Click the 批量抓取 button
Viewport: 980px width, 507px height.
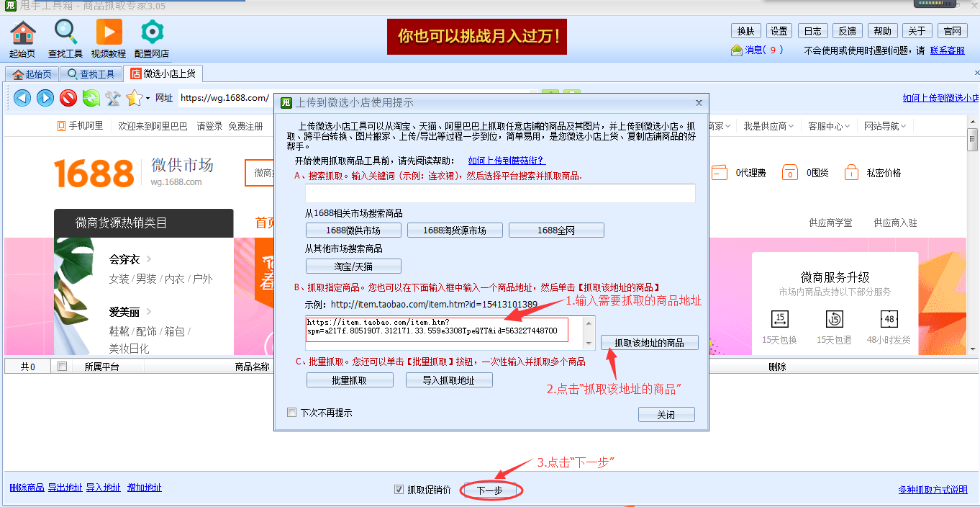click(350, 380)
